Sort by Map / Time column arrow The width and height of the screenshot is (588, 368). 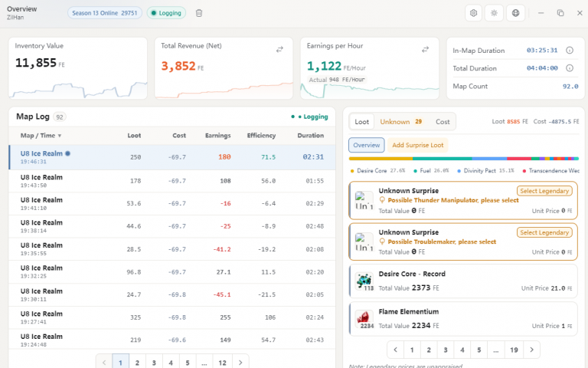point(60,136)
